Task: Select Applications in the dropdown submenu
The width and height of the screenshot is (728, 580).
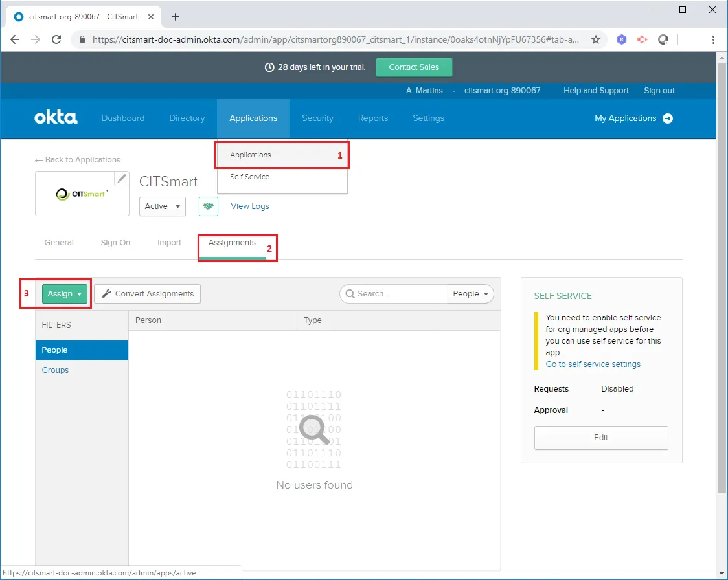Action: point(282,155)
